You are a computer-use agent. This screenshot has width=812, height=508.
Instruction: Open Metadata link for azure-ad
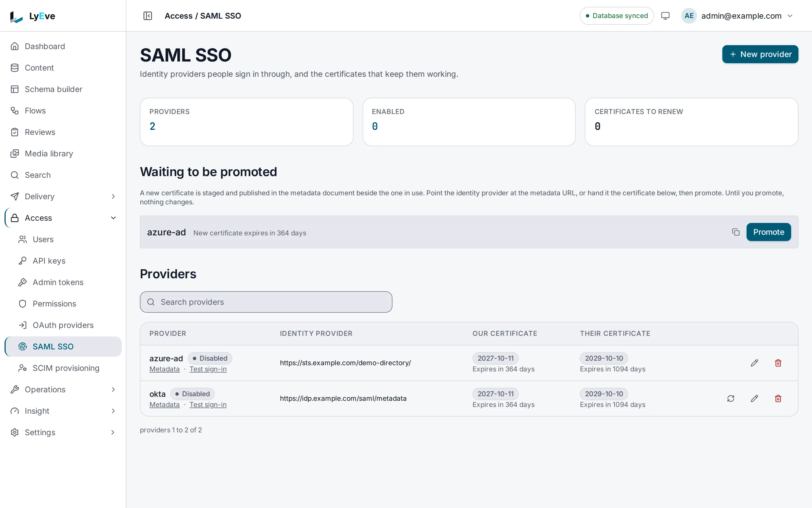[x=164, y=369]
